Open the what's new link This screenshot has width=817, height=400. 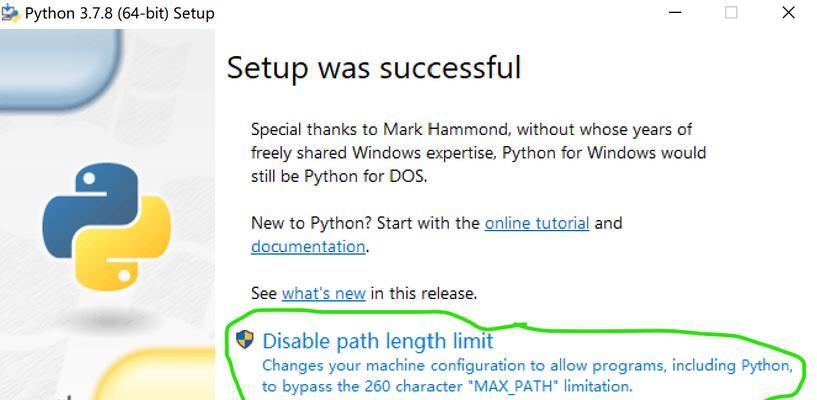324,293
